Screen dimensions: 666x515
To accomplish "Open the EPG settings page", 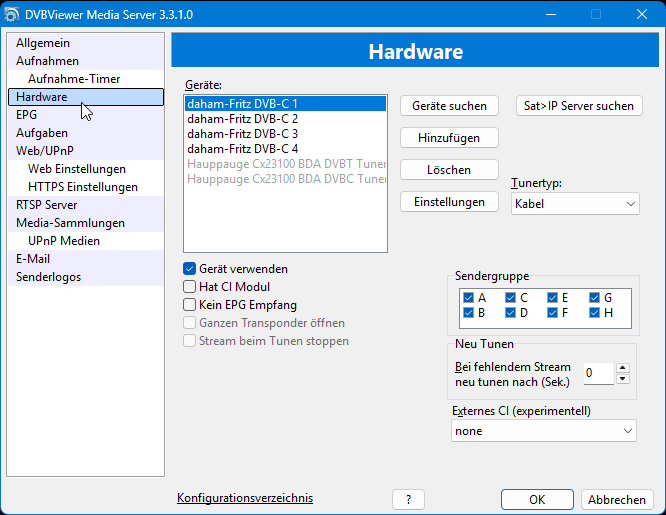I will point(27,115).
